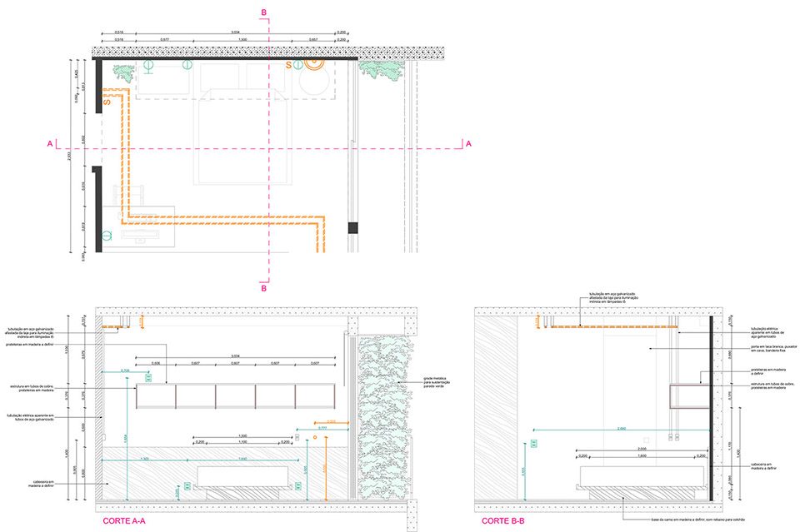Click the pink B section marker at the bottom
The height and width of the screenshot is (532, 800).
[x=264, y=288]
